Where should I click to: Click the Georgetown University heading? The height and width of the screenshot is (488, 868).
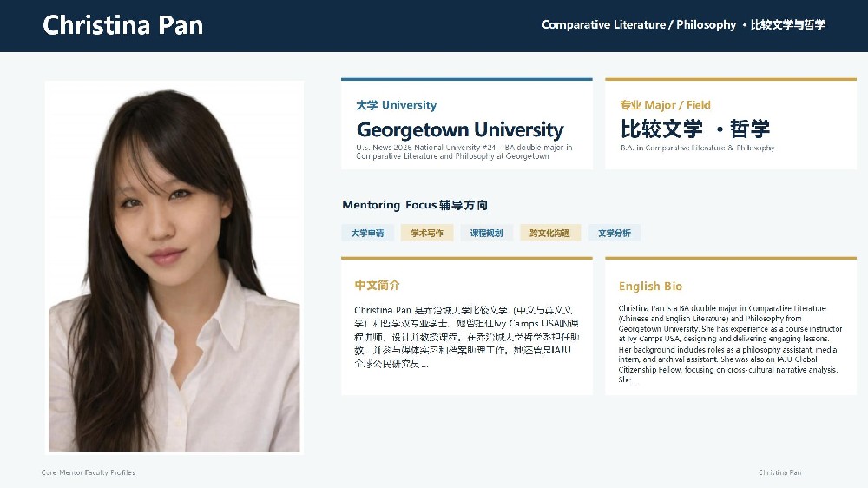pos(460,129)
